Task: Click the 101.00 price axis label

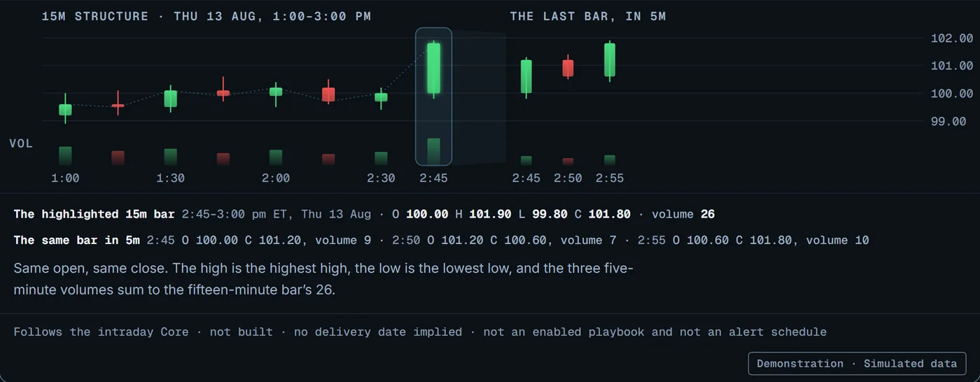Action: [x=951, y=66]
